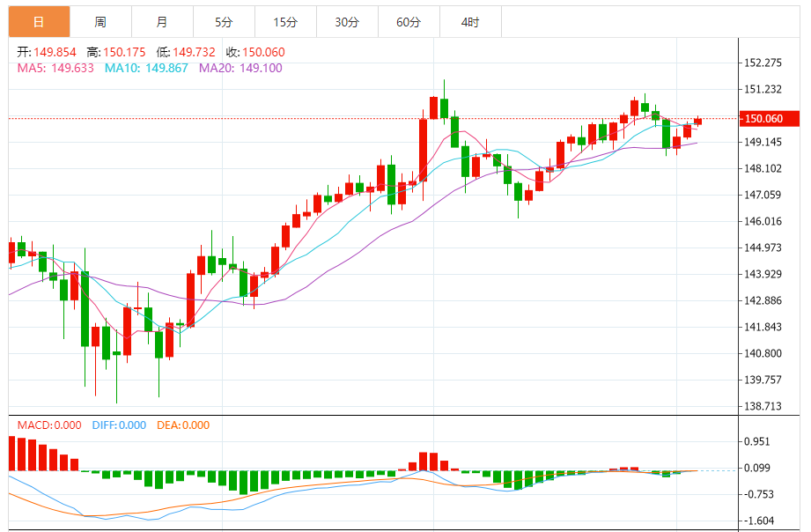Click the low price 149.732 value
Screen dimensions: 811x532
point(194,52)
